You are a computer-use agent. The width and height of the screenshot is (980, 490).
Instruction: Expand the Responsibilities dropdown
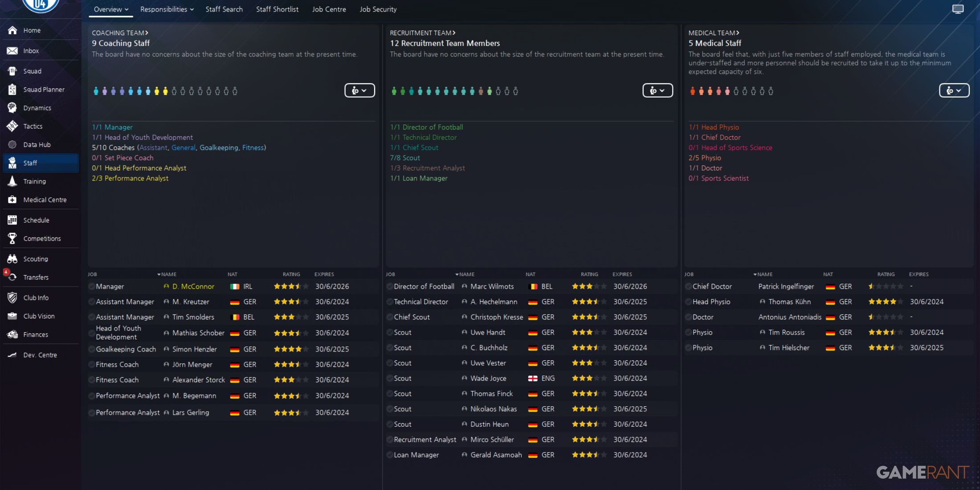click(167, 9)
